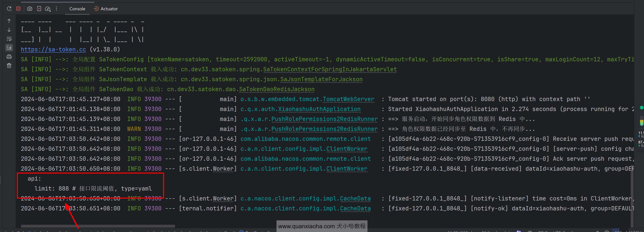Click the exit/redirect icon in the toolbar
Image resolution: width=644 pixels, height=232 pixels.
pos(39,9)
